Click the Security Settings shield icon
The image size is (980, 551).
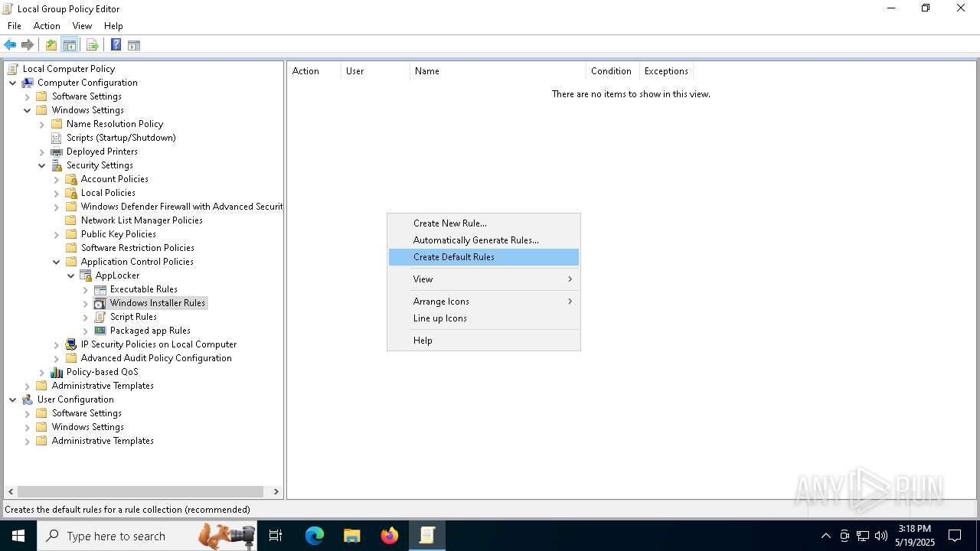tap(57, 165)
